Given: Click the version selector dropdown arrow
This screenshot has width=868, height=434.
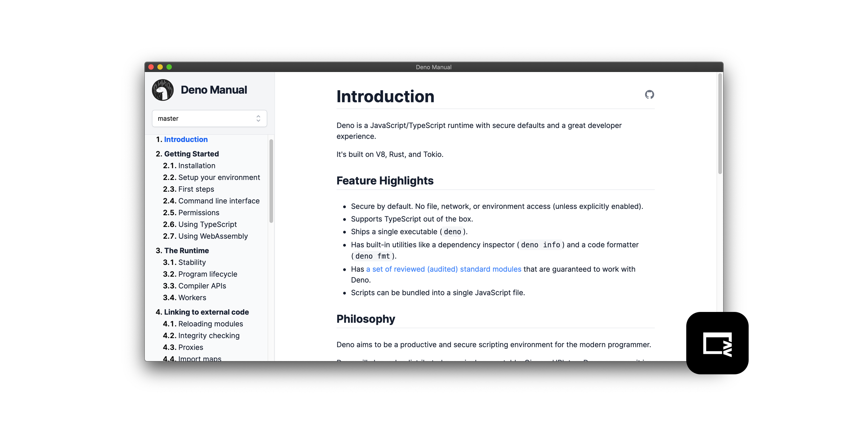Looking at the screenshot, I should coord(258,118).
